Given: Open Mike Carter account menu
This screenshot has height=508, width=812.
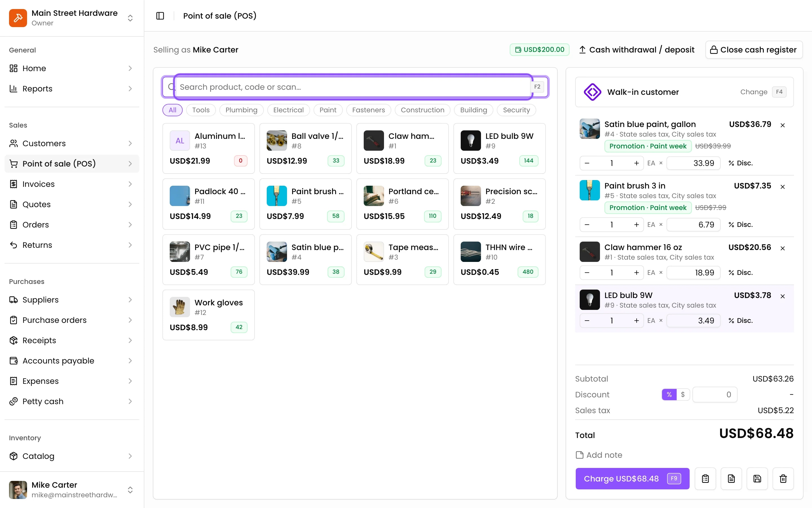Looking at the screenshot, I should (x=72, y=490).
